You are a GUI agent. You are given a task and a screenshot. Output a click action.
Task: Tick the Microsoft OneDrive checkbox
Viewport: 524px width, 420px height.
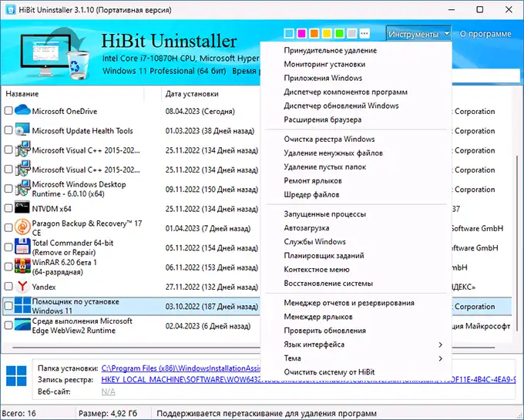coord(8,111)
